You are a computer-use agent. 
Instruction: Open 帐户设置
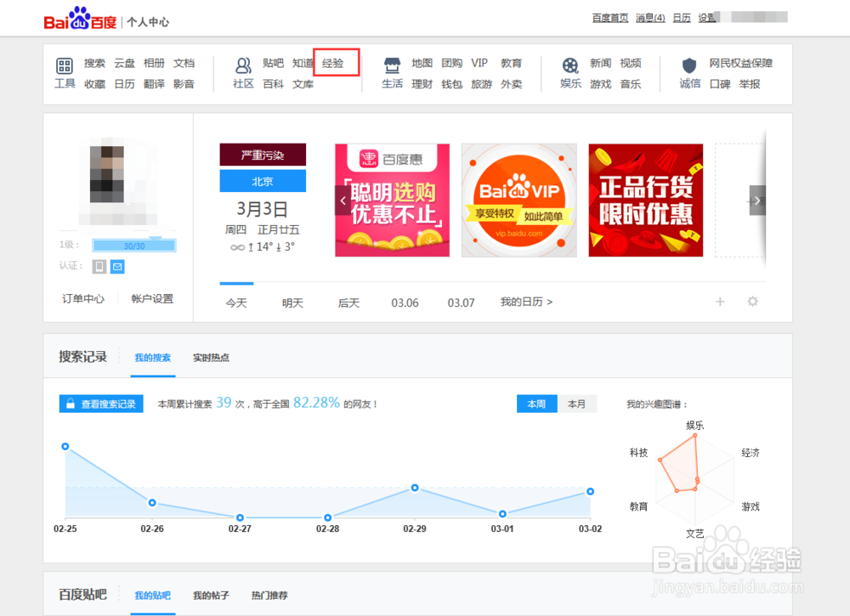152,298
